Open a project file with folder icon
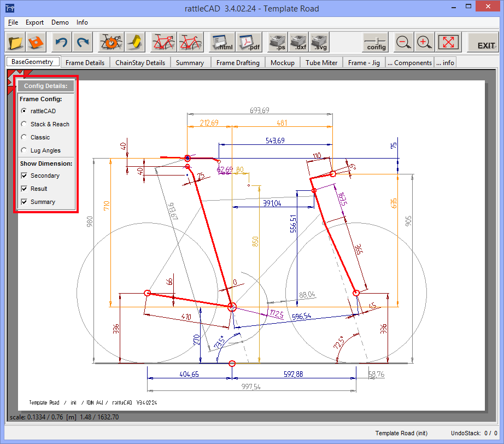504x444 pixels. (15, 42)
